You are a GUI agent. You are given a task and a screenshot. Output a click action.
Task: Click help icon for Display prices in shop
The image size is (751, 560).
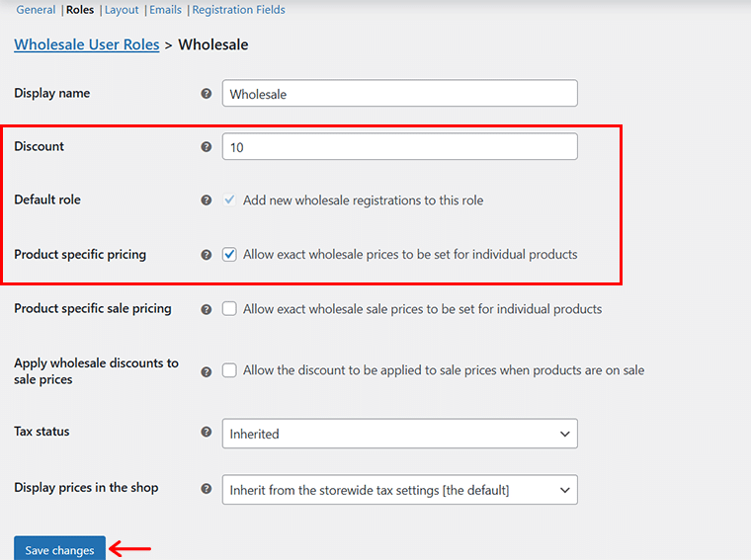coord(206,488)
